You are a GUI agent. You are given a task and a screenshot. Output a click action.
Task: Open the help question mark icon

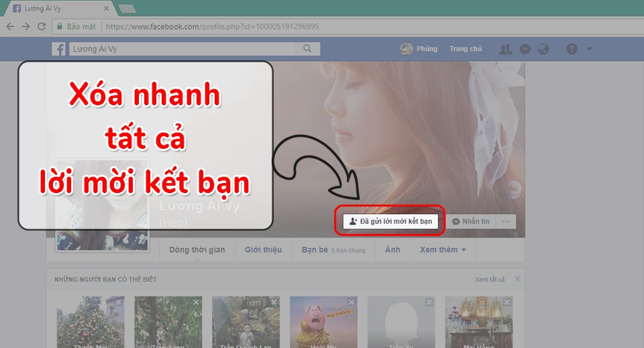[x=572, y=49]
